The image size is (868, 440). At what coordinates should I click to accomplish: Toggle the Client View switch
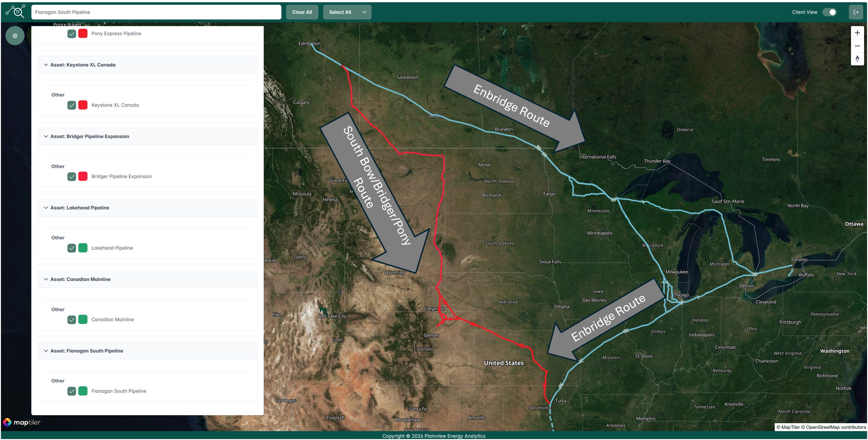pos(829,12)
